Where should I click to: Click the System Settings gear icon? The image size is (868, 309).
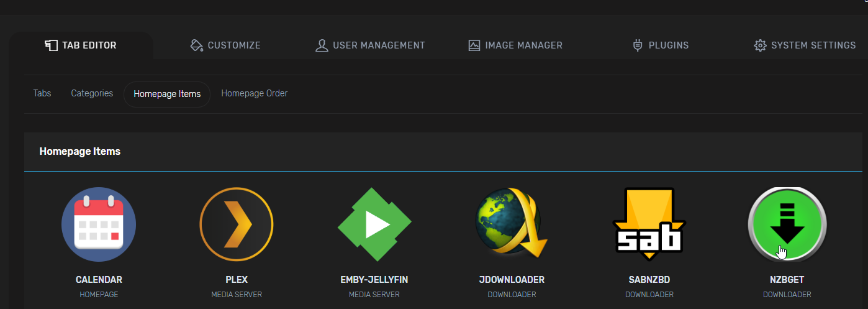[x=760, y=45]
